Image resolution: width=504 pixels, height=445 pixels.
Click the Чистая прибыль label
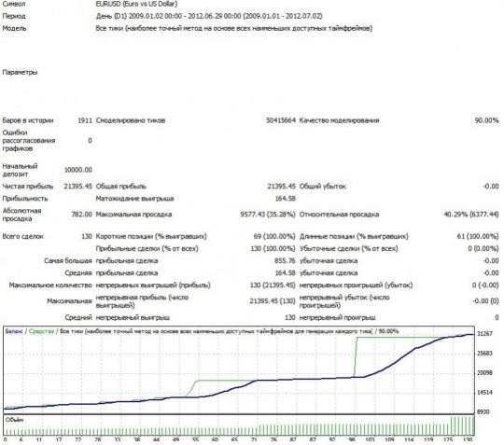[x=28, y=187]
